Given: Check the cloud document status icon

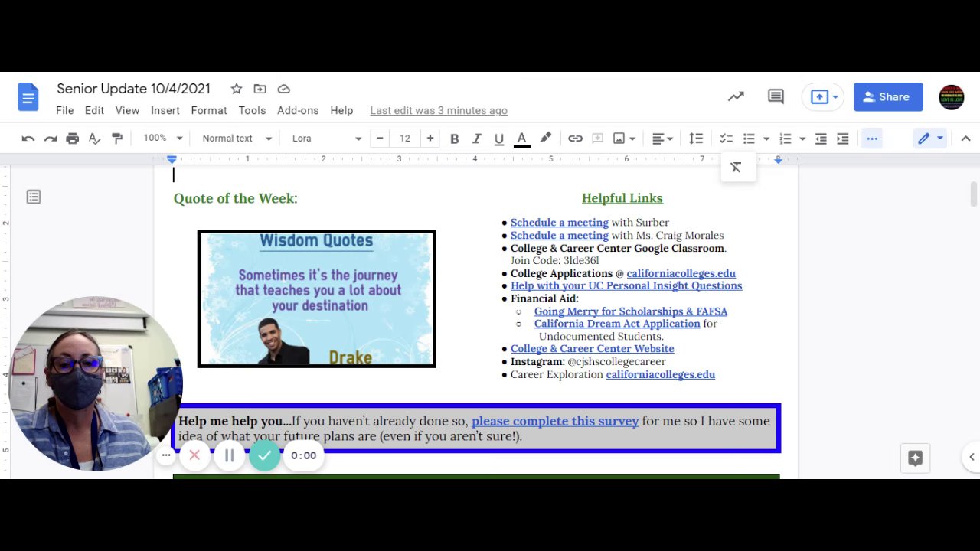Looking at the screenshot, I should point(283,89).
